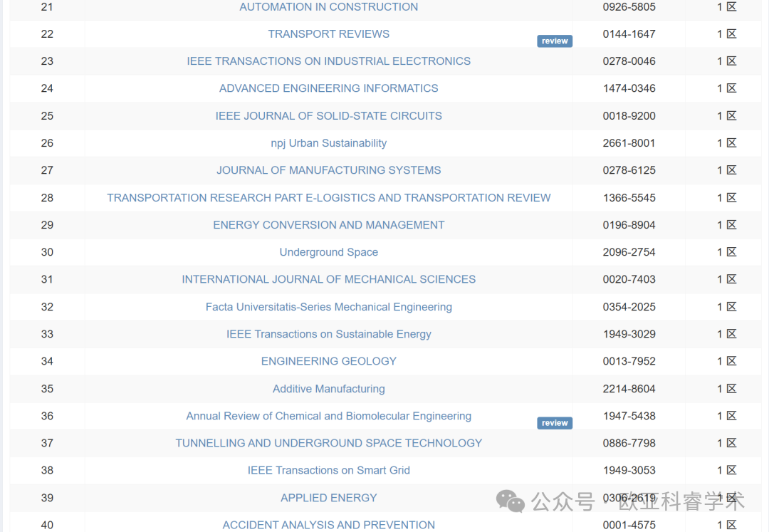Select ISSN 1947-5438 cell

[629, 416]
